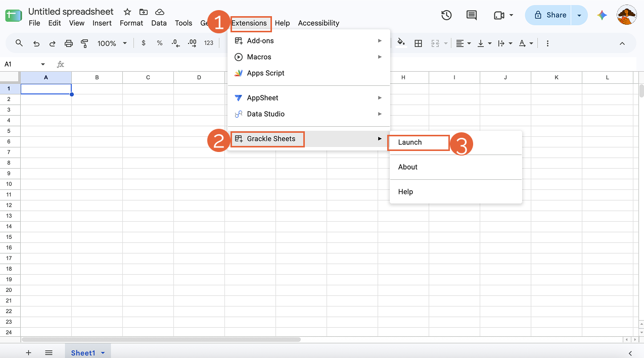Image resolution: width=644 pixels, height=358 pixels.
Task: Open the Share dropdown arrow
Action: coord(579,15)
